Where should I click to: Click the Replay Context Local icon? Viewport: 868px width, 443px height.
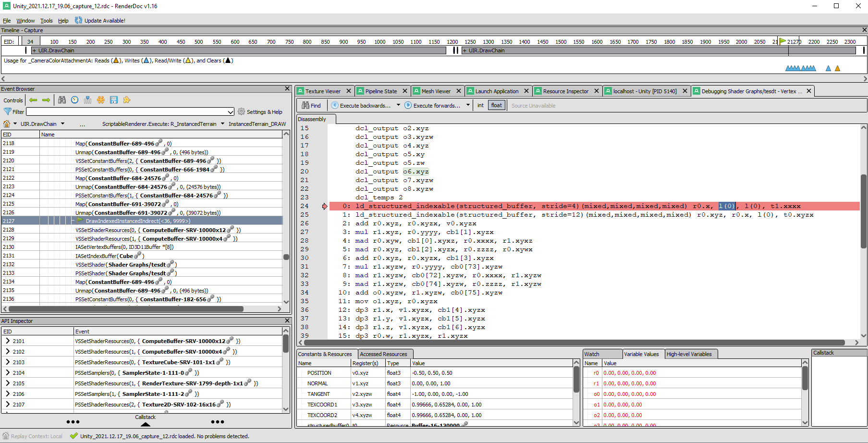click(x=6, y=436)
